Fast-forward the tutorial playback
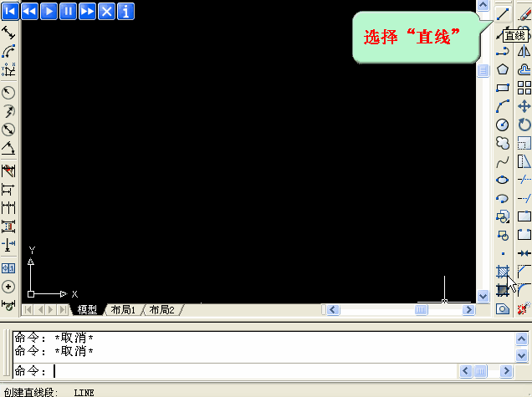 click(x=87, y=12)
